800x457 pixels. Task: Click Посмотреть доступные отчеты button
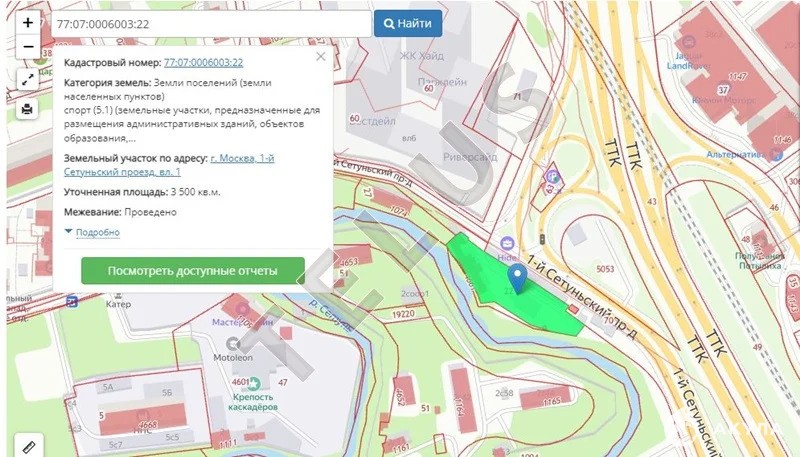pyautogui.click(x=192, y=270)
